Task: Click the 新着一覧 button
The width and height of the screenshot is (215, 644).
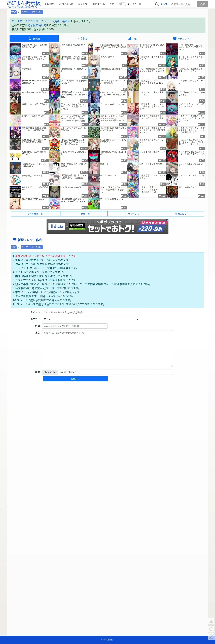Action: pos(84,214)
